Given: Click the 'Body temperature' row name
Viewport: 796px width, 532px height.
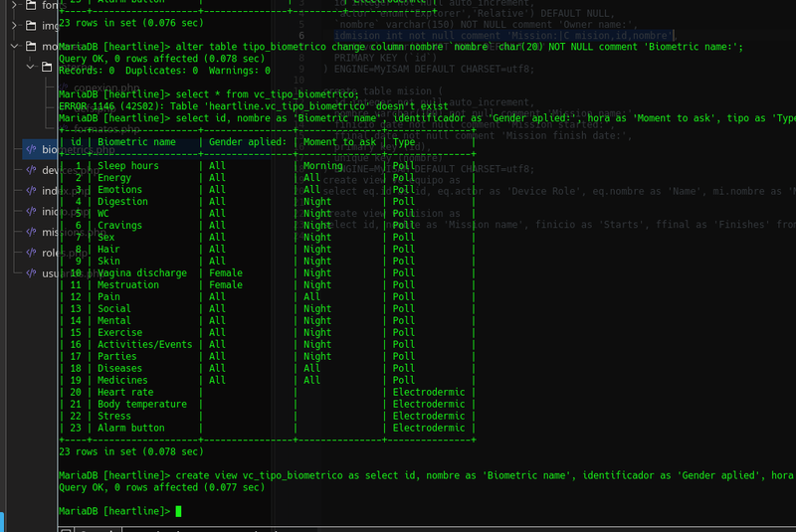Looking at the screenshot, I should pyautogui.click(x=142, y=404).
